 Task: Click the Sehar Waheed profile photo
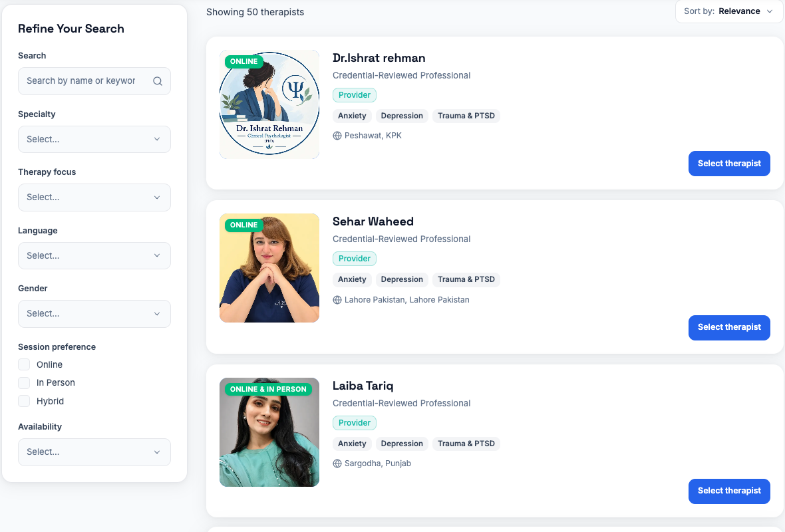pyautogui.click(x=269, y=268)
